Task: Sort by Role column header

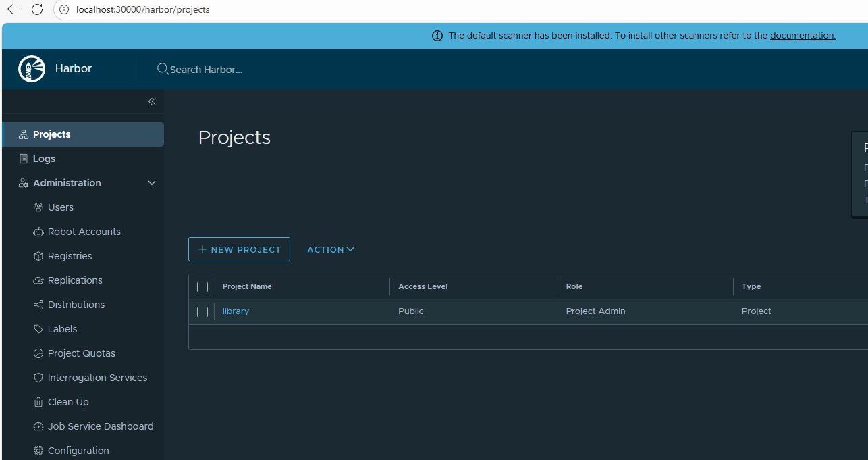Action: [574, 286]
